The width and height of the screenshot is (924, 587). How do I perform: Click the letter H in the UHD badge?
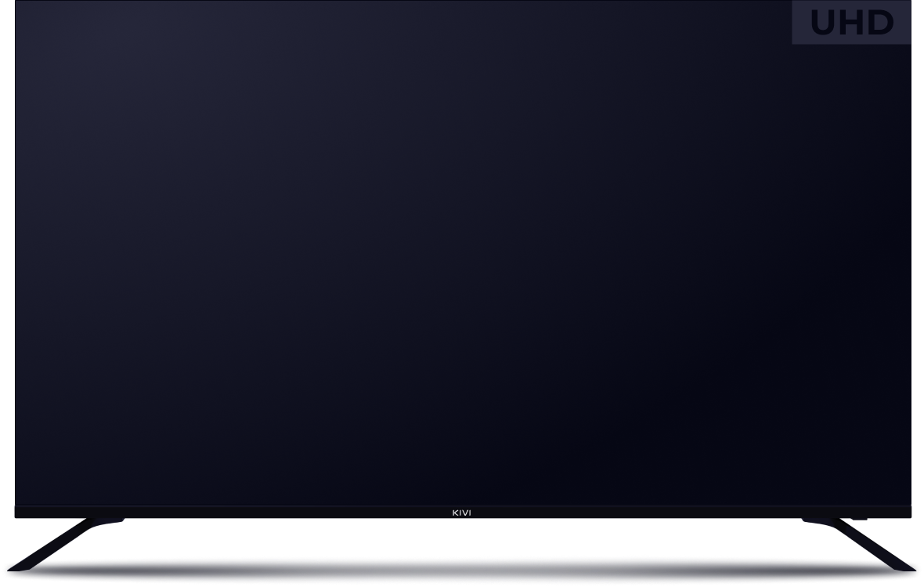pos(851,24)
